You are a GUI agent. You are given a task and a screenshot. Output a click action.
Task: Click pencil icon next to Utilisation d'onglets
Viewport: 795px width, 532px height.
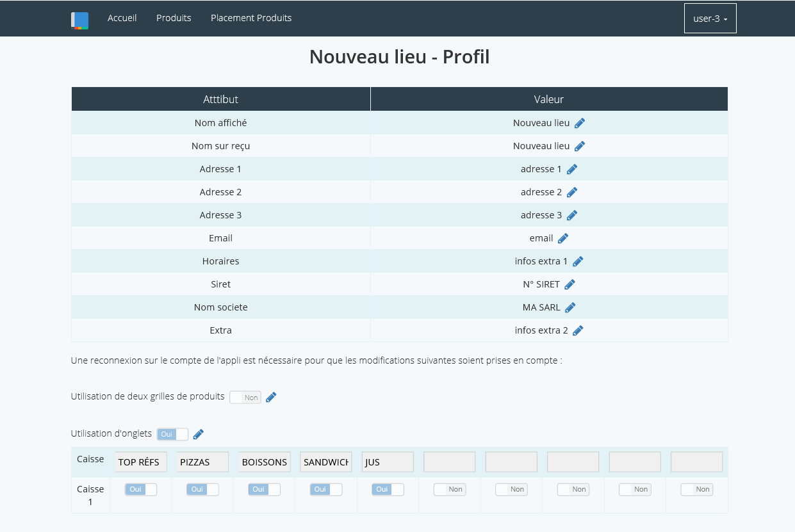[x=199, y=434]
